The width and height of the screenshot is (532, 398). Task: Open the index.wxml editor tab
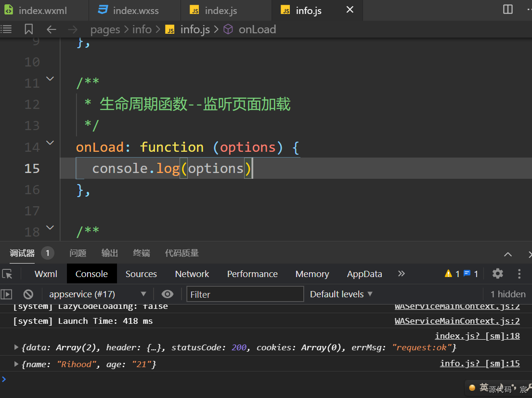(43, 11)
